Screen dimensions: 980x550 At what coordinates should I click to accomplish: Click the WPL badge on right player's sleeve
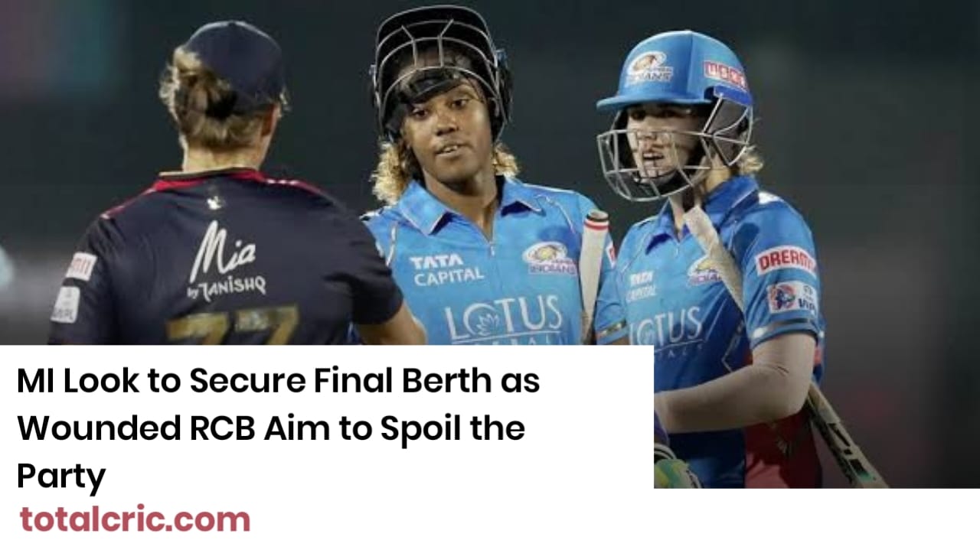point(792,298)
